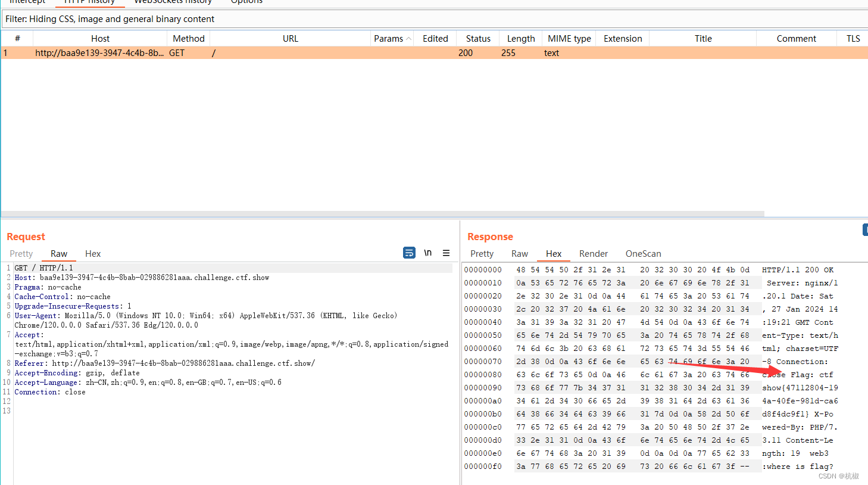
Task: Click the horizontal scrollbar under history table
Action: click(x=382, y=213)
